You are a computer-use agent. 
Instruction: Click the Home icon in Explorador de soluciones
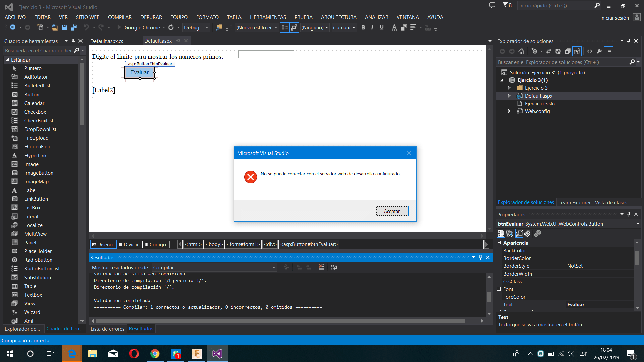[x=521, y=51]
